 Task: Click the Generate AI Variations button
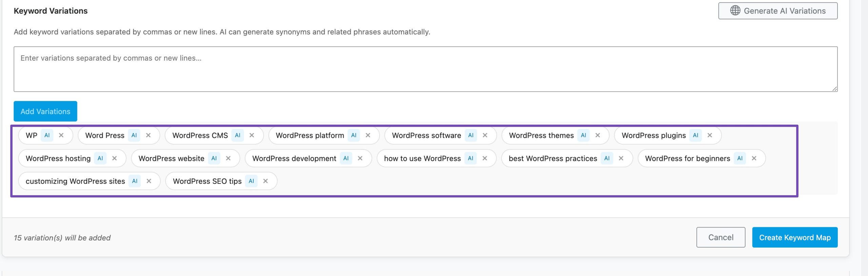coord(777,11)
